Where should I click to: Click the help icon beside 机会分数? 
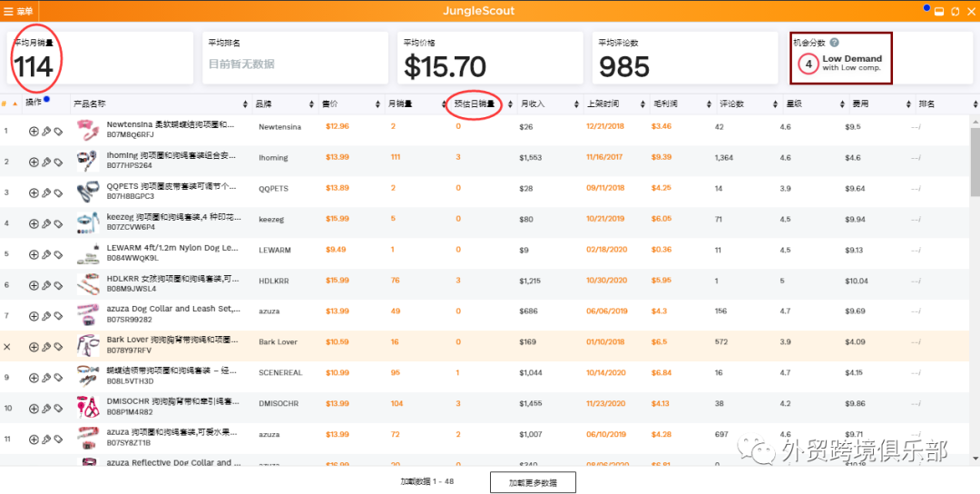tap(835, 44)
